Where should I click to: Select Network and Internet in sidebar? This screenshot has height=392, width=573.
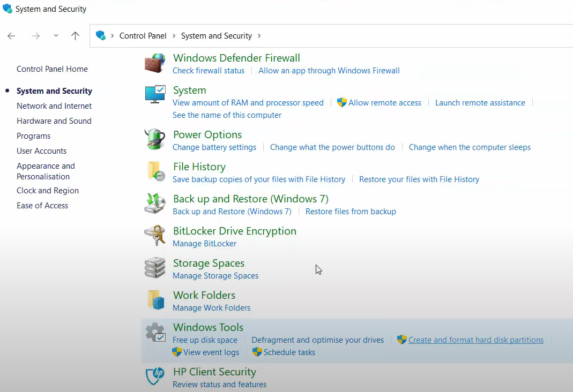(54, 106)
